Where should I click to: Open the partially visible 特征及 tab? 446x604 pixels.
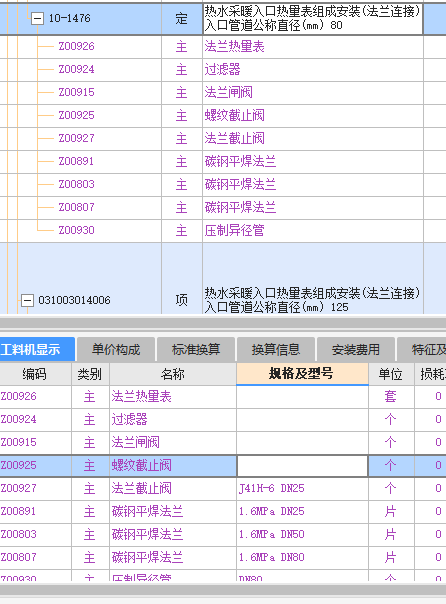coord(422,349)
